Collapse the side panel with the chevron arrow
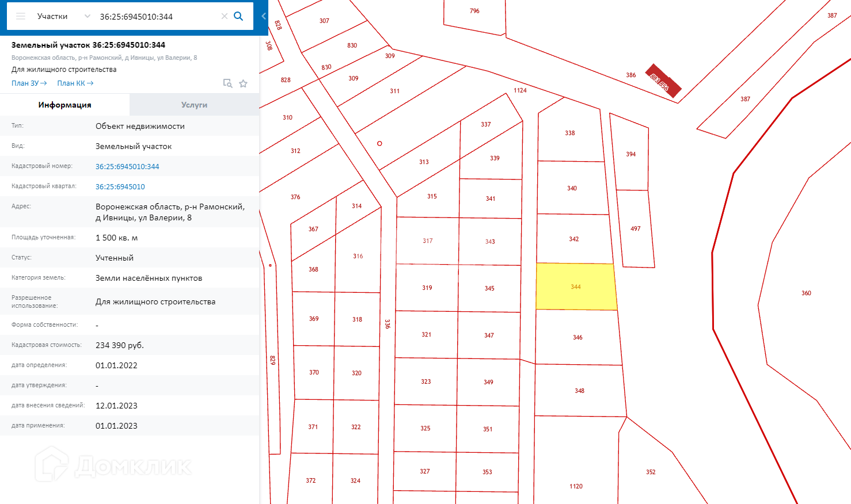851x504 pixels. [264, 16]
